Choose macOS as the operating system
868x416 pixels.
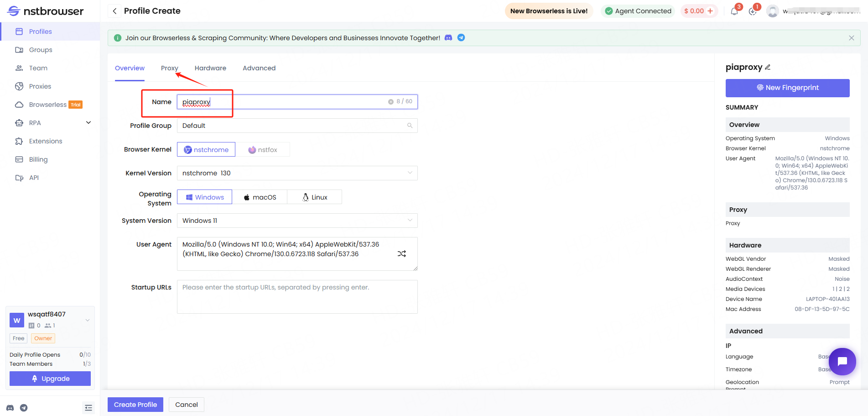pos(260,197)
